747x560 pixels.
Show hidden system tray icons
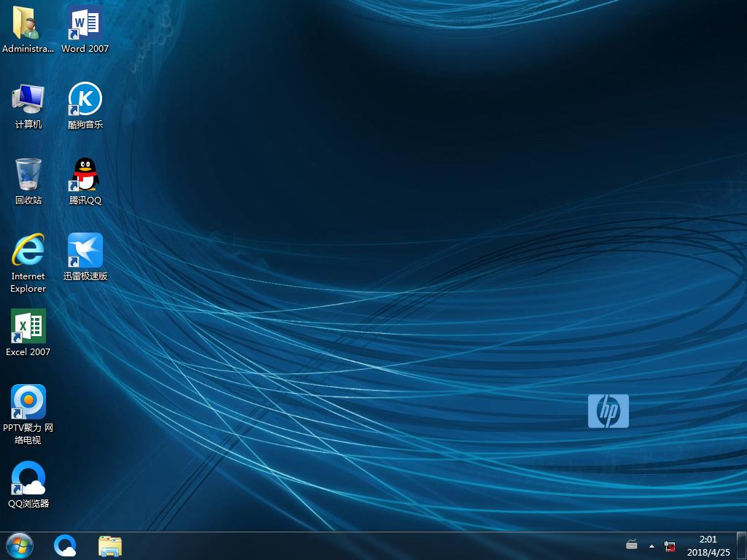click(651, 545)
